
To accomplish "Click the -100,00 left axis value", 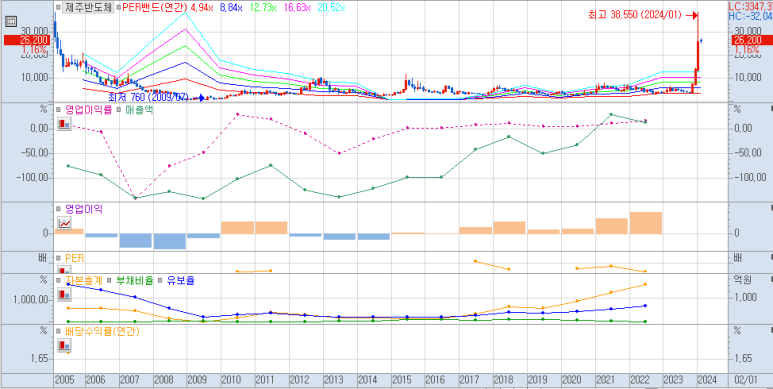I will (33, 177).
